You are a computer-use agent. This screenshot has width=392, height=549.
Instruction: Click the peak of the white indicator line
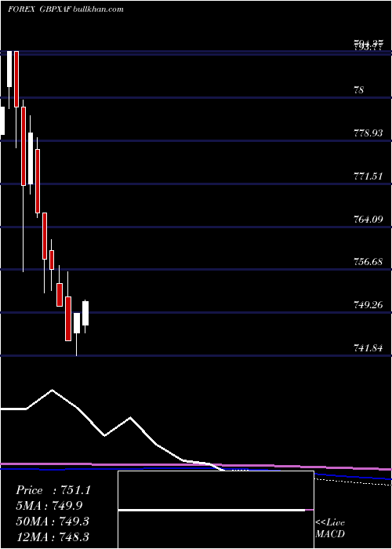(53, 390)
